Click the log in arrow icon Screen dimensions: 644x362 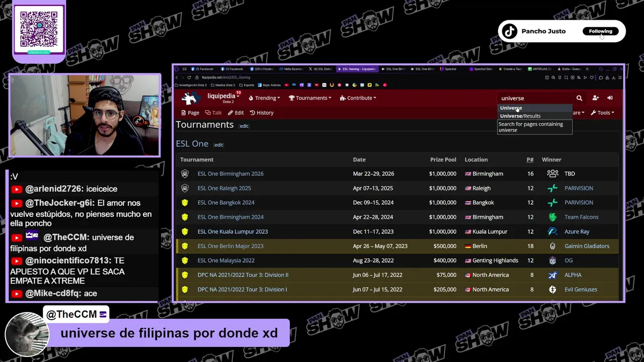click(x=610, y=98)
